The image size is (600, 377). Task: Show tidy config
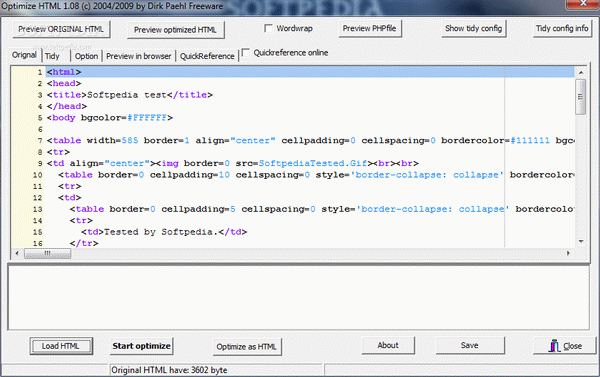473,28
